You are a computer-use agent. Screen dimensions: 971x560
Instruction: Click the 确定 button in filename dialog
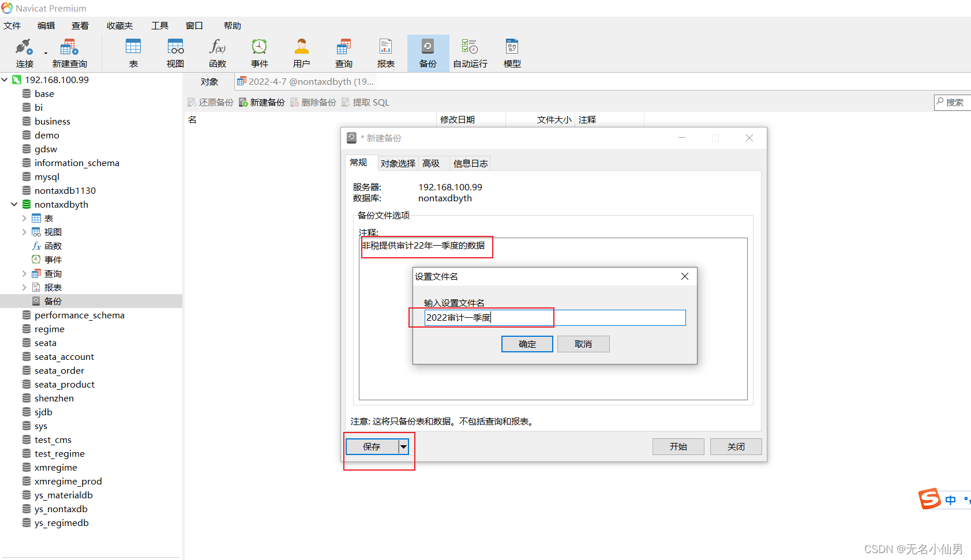pos(527,344)
